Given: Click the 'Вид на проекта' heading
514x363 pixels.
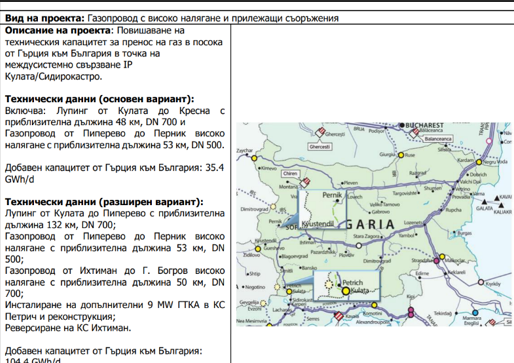Looking at the screenshot, I should pos(45,18).
